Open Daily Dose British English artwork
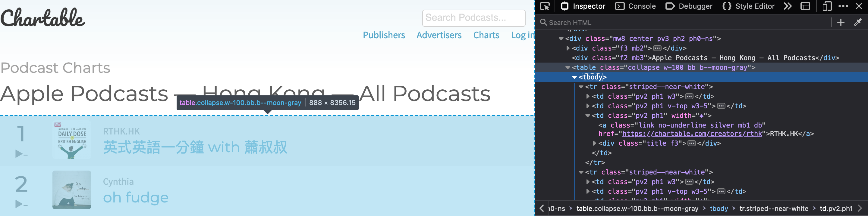The height and width of the screenshot is (216, 868). point(72,140)
